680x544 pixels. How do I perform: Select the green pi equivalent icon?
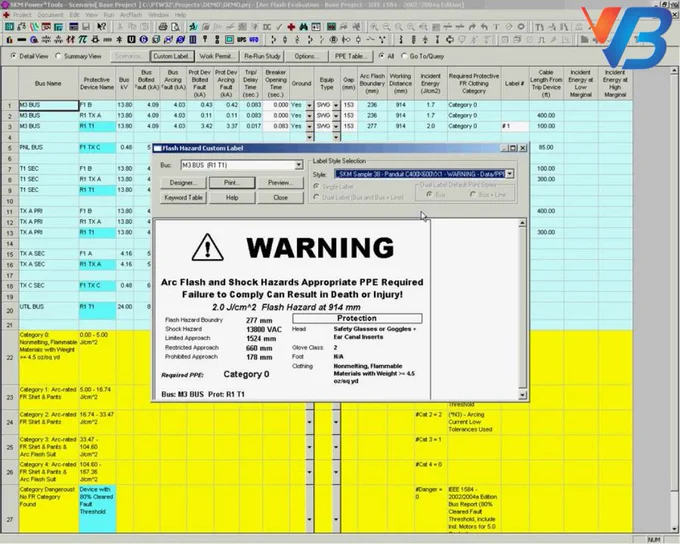pos(82,40)
